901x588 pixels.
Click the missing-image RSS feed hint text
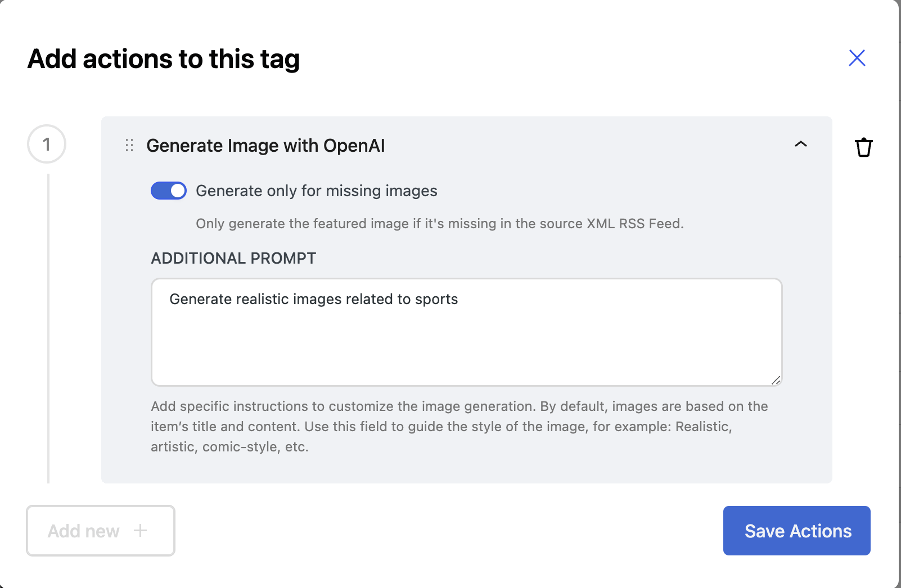click(x=439, y=224)
